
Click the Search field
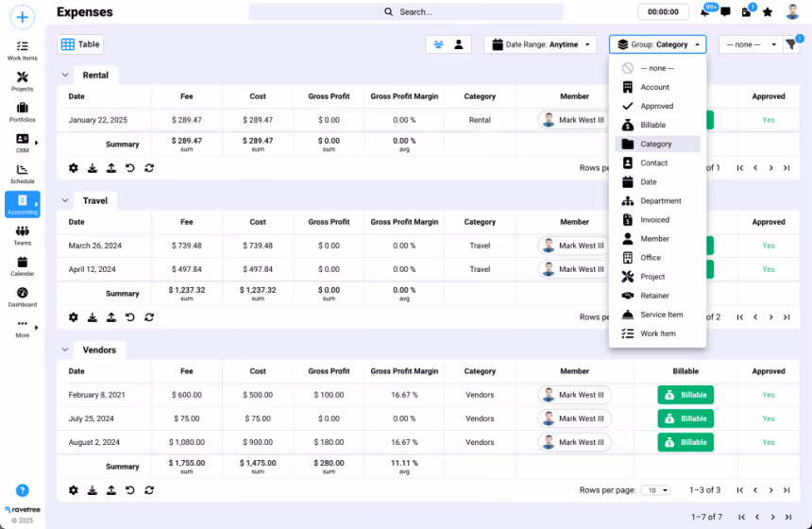pos(406,12)
